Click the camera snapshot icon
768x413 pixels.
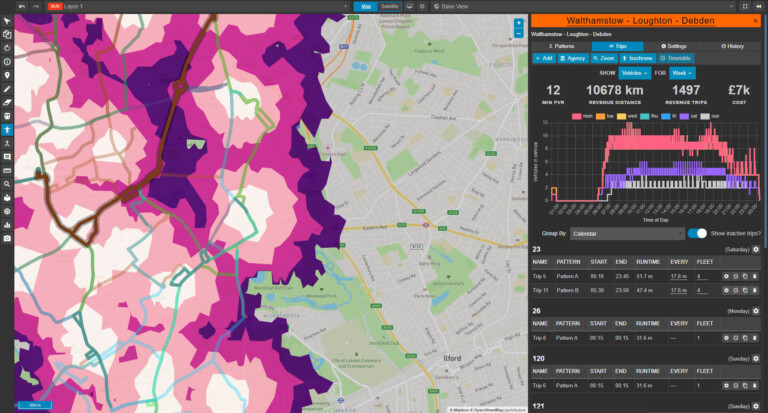[7, 239]
